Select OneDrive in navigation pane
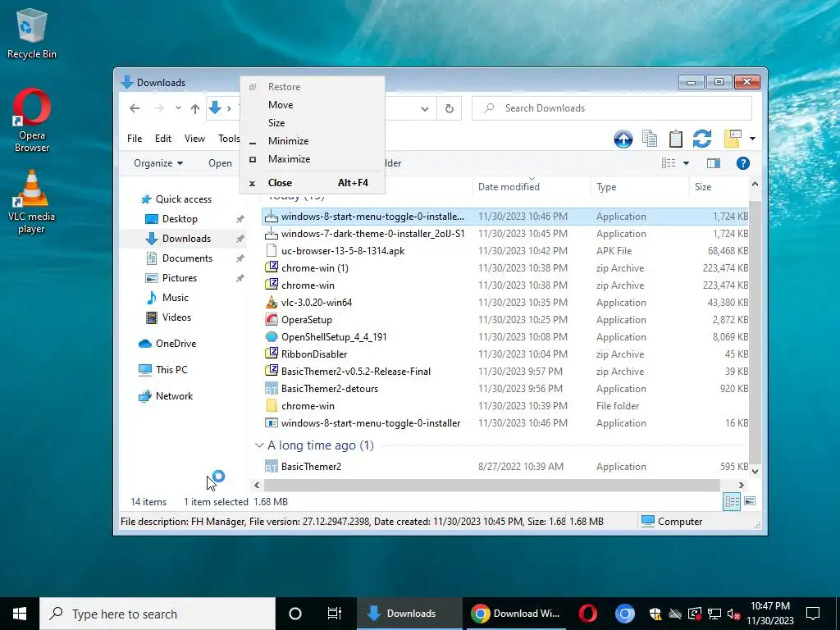This screenshot has width=840, height=630. [x=176, y=344]
